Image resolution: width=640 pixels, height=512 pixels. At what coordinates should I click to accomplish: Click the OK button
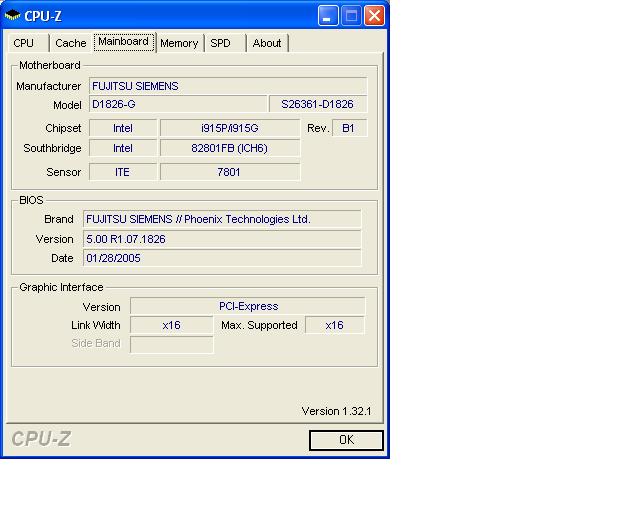[x=346, y=440]
